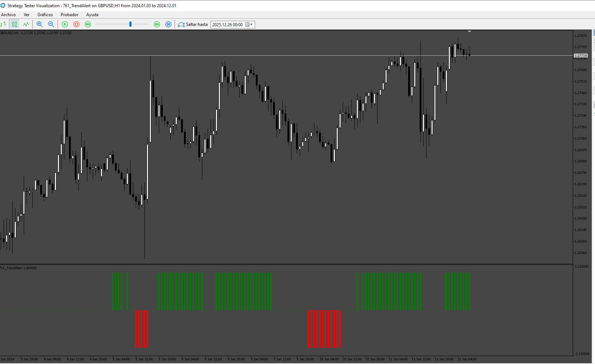Screen dimensions: 595x364
Task: Zoom out of the chart
Action: coord(51,24)
